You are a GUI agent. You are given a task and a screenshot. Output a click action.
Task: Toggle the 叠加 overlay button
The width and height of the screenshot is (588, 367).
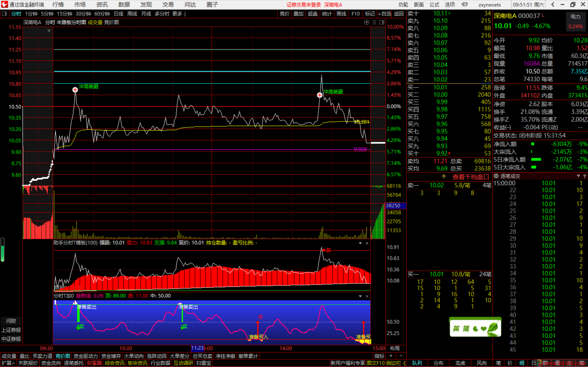298,14
